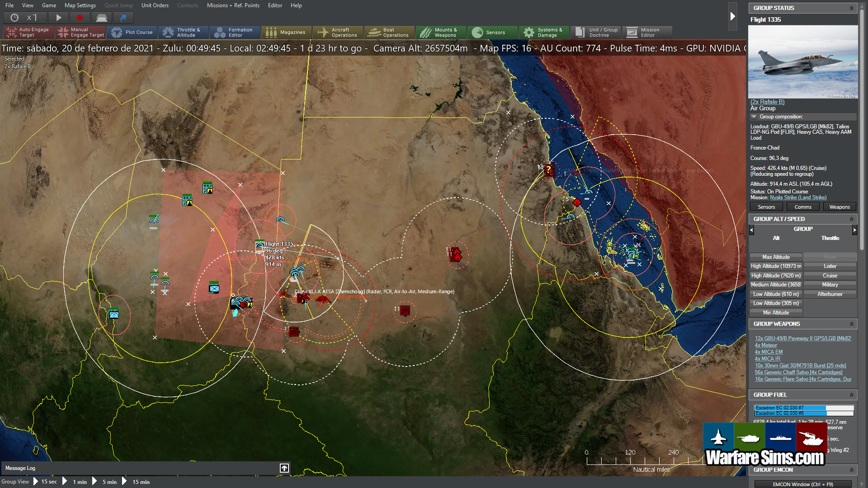This screenshot has width=868, height=488.
Task: Open the Map Settings menu
Action: (x=80, y=5)
